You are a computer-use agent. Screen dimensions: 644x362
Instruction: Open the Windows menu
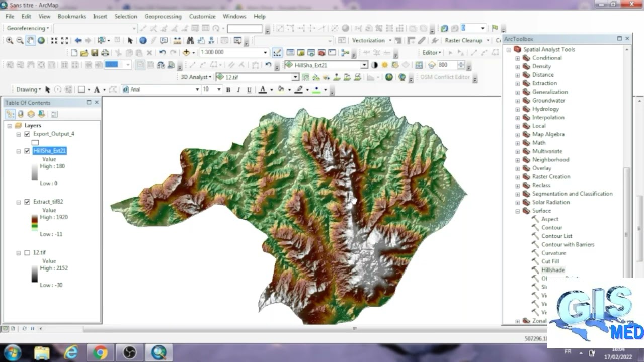(x=234, y=17)
